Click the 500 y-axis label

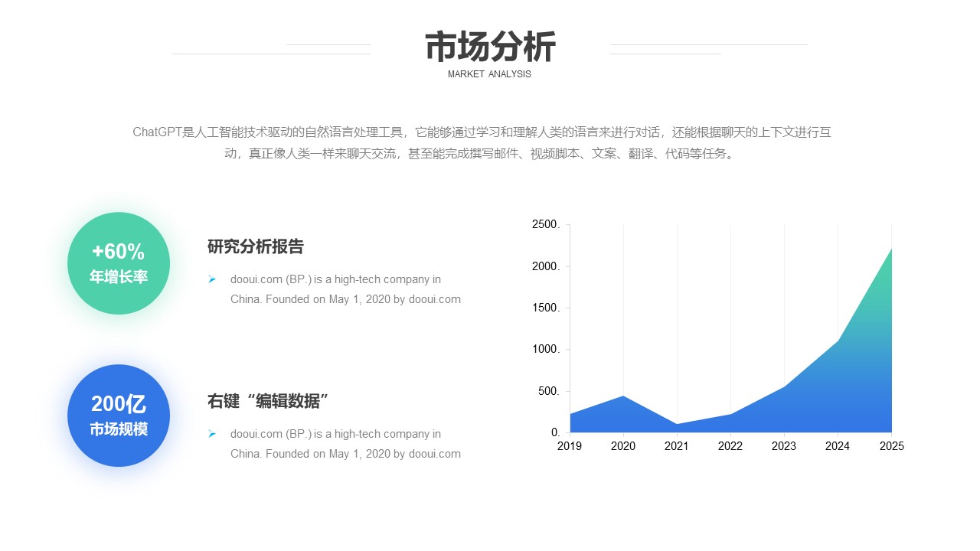tap(549, 391)
